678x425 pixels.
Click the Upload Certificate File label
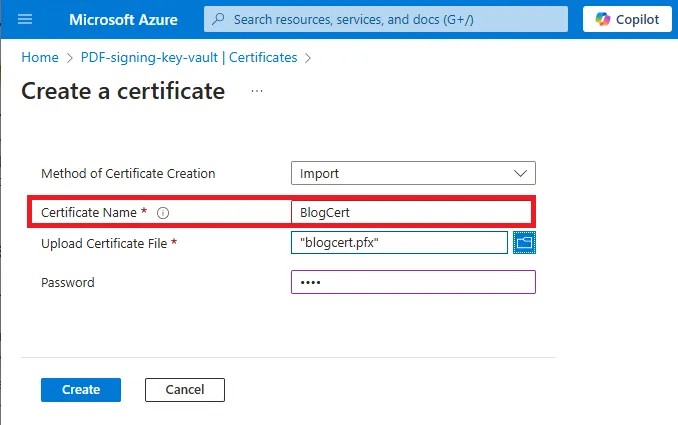click(104, 243)
